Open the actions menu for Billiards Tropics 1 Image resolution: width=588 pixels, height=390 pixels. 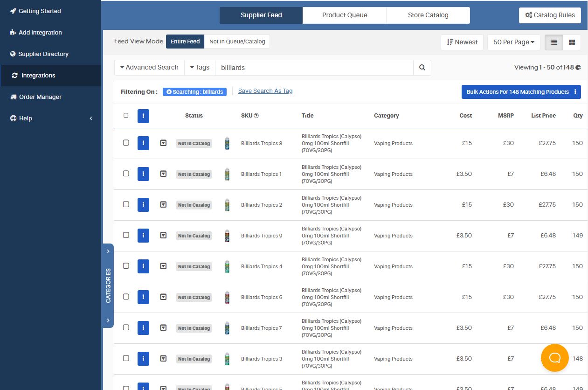(x=143, y=174)
